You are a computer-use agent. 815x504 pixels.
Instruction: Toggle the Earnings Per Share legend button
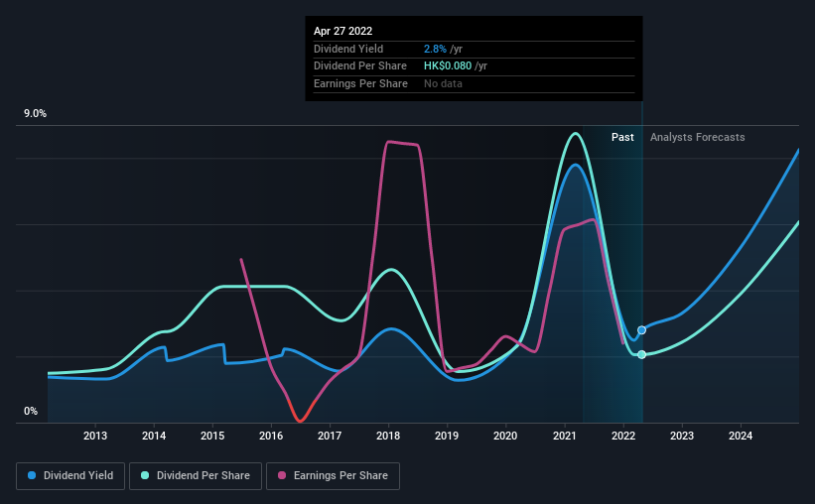click(333, 476)
